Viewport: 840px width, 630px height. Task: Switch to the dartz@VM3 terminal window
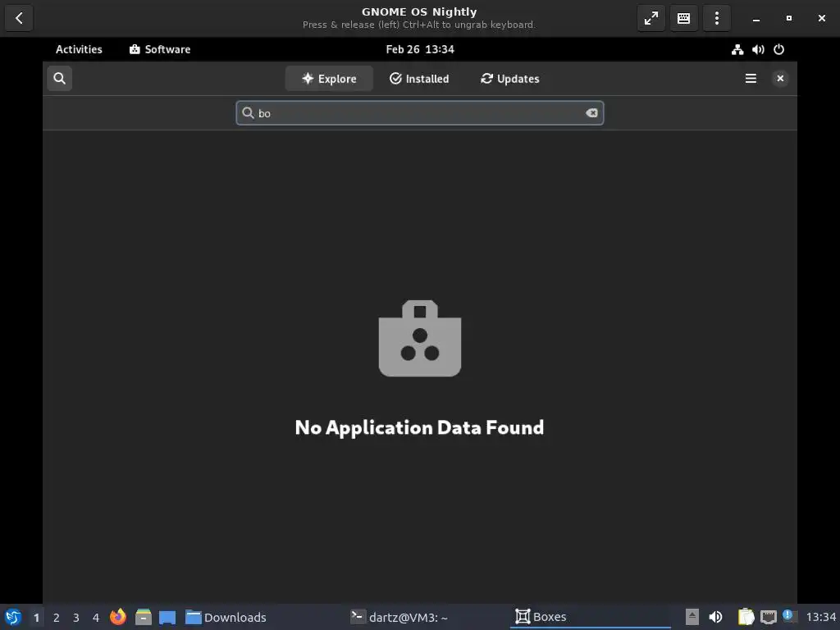click(399, 617)
